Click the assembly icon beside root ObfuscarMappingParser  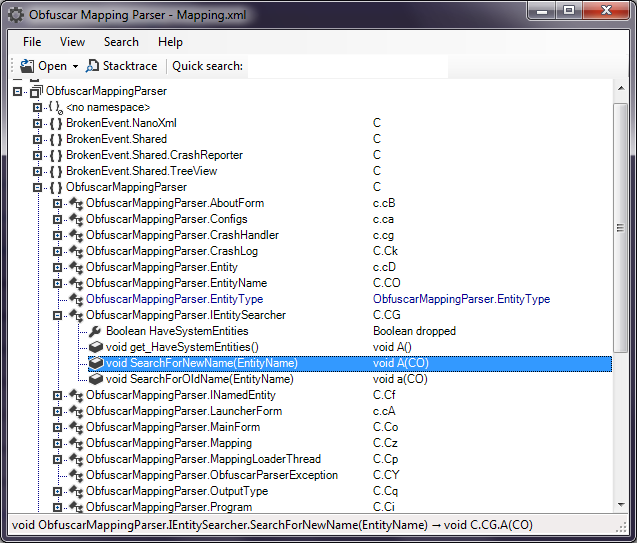pyautogui.click(x=36, y=91)
